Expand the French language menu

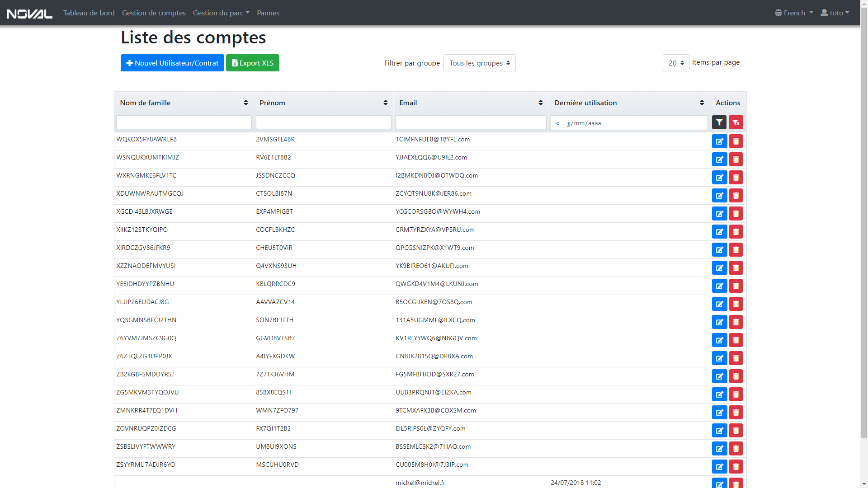(794, 13)
